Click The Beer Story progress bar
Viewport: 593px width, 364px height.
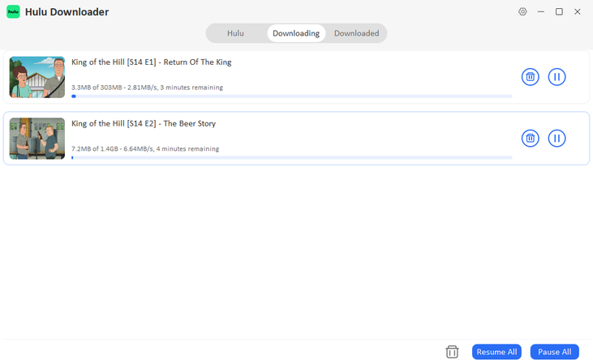(292, 157)
